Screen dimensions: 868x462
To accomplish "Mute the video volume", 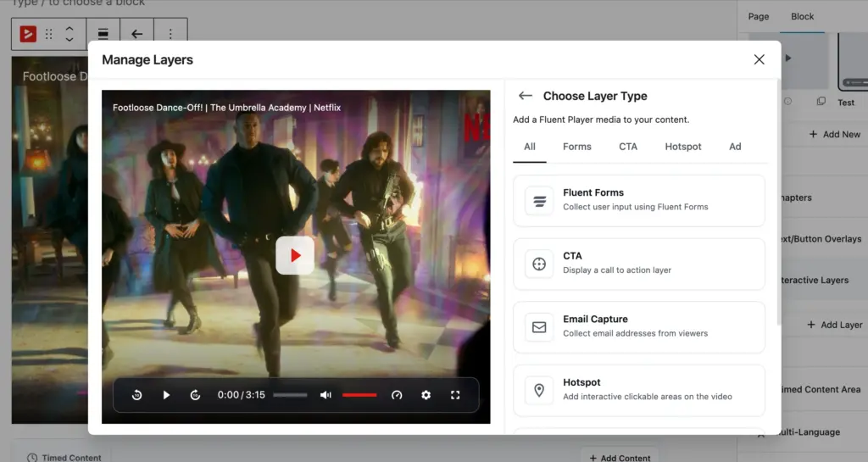I will (x=325, y=394).
